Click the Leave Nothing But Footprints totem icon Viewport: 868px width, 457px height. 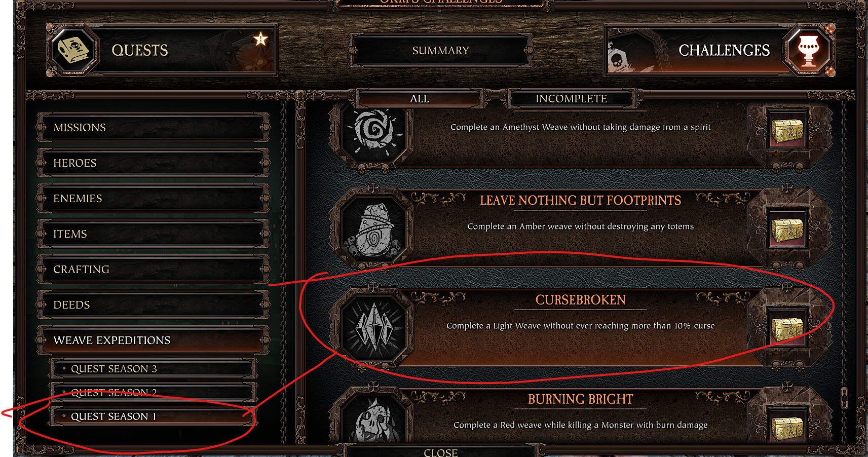coord(374,228)
